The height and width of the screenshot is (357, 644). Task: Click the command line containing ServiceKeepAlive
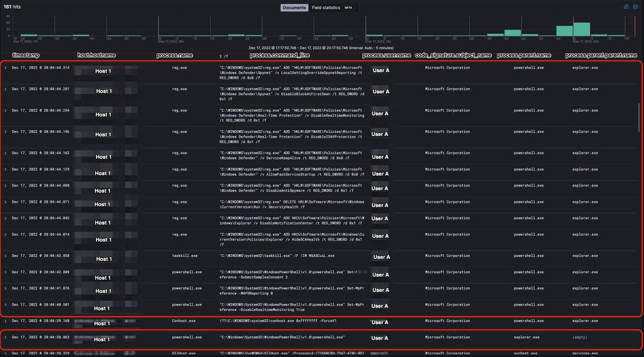point(292,155)
